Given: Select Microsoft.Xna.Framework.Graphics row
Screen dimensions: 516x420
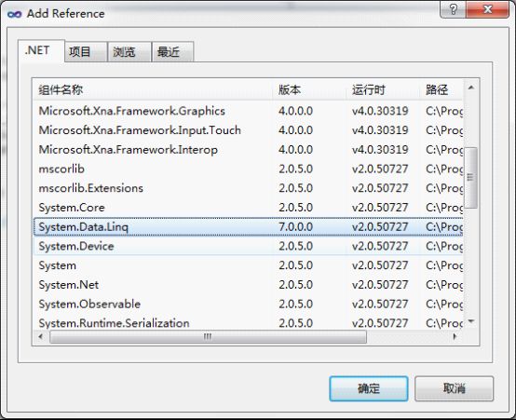Looking at the screenshot, I should point(249,111).
